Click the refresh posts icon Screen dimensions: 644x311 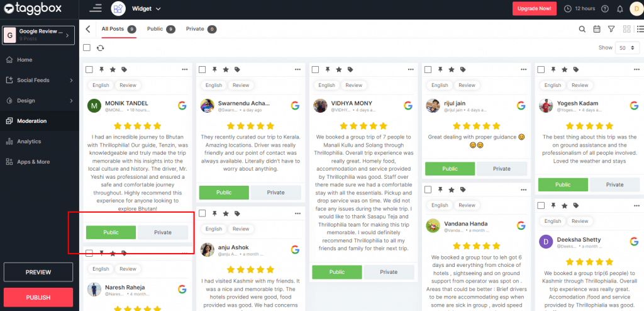pos(100,48)
